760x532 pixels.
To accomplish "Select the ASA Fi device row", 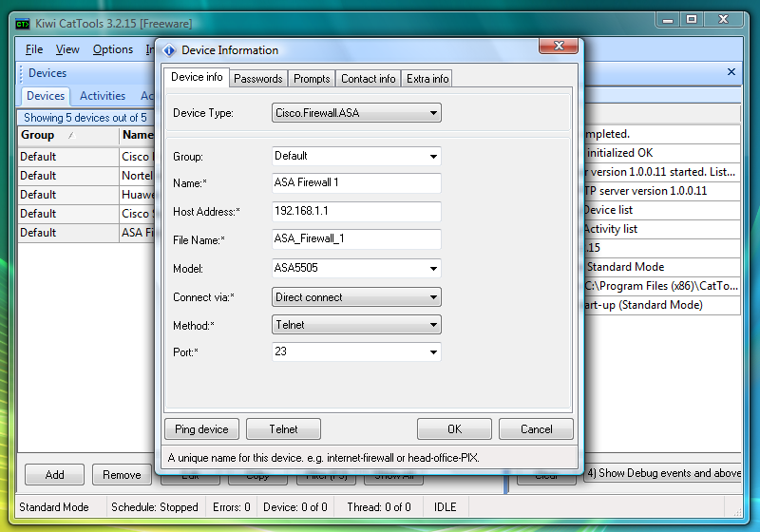I will pyautogui.click(x=86, y=233).
